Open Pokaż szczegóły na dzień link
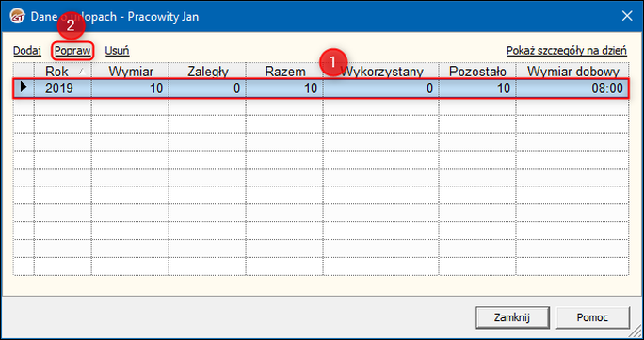This screenshot has width=644, height=340. pos(567,51)
